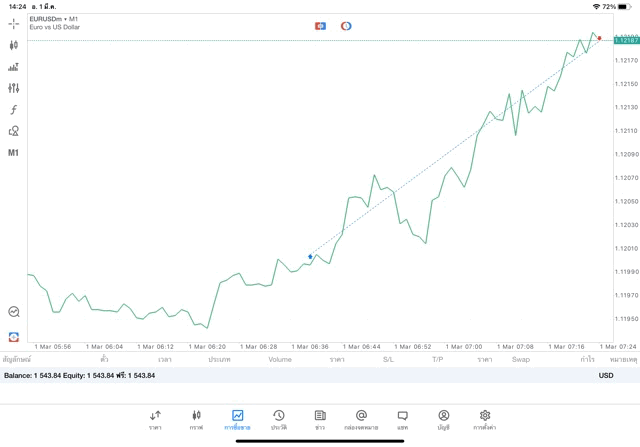Sort by the ตั๋ว ticket column header
This screenshot has width=640, height=447.
pyautogui.click(x=104, y=360)
